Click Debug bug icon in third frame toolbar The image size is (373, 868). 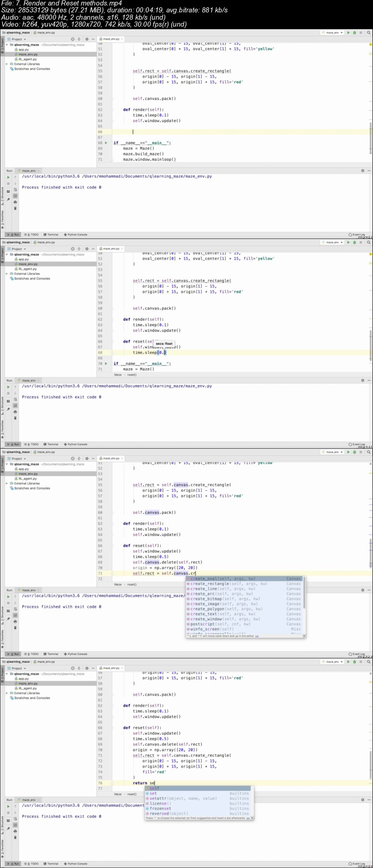[x=354, y=452]
